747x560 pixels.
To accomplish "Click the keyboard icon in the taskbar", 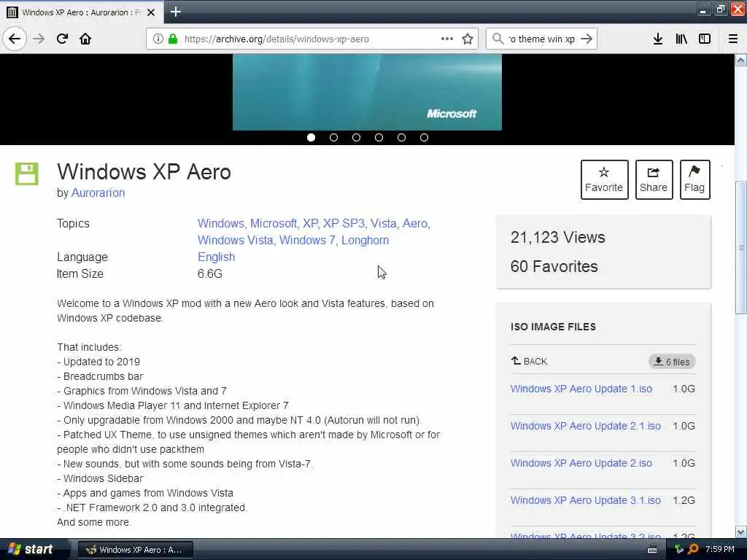I will click(x=652, y=550).
